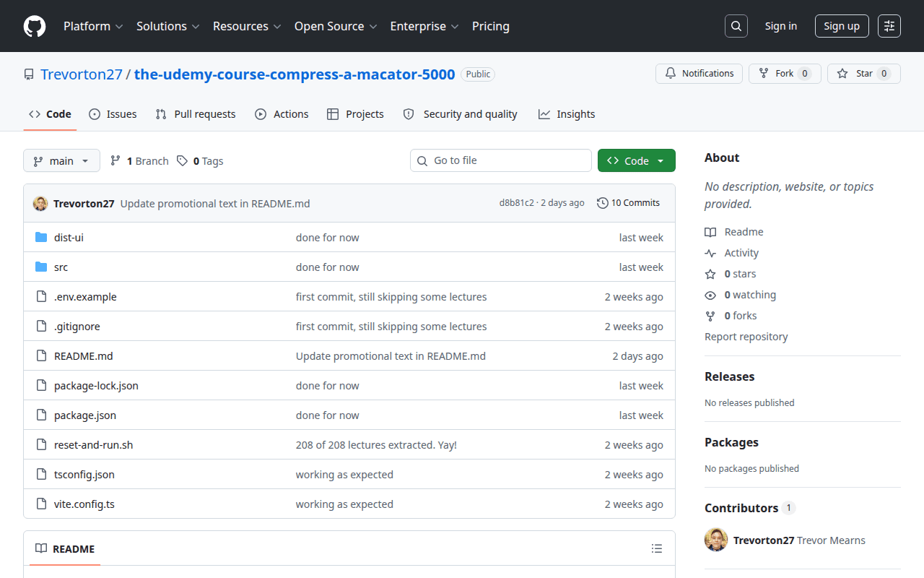
Task: Switch to the Actions tab
Action: coord(282,114)
